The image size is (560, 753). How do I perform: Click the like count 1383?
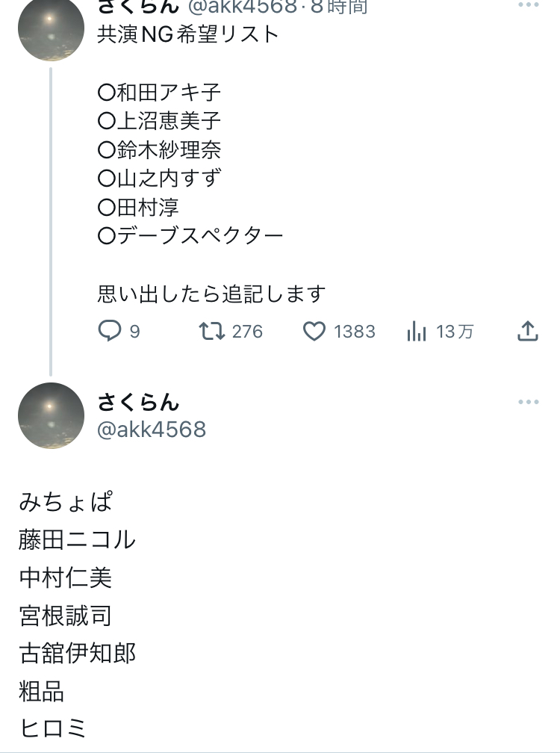pos(355,332)
